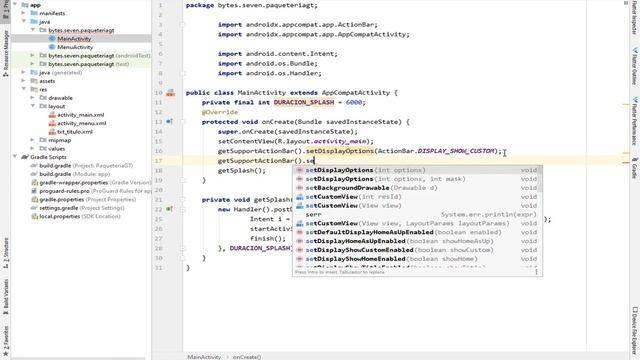Screen dimensions: 640x360
Task: Expand the bytes.seven.paqueteriagt (test) package
Action: [x=32, y=64]
